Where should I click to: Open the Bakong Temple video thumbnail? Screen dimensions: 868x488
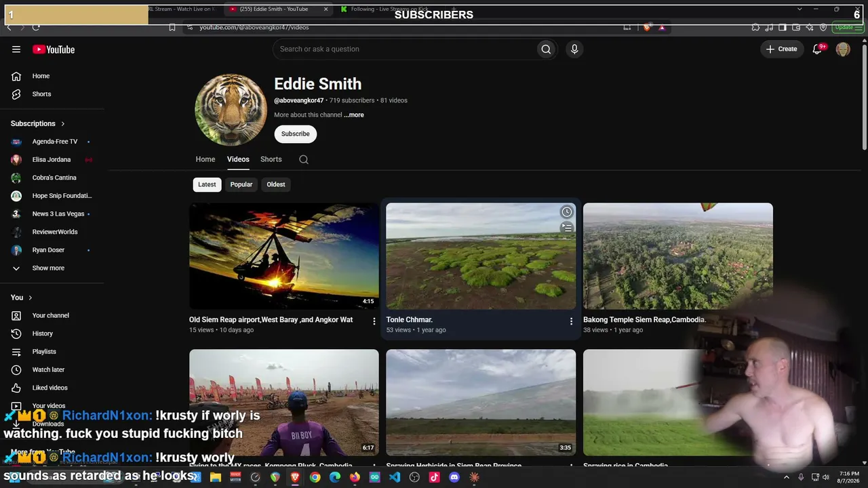click(x=678, y=256)
